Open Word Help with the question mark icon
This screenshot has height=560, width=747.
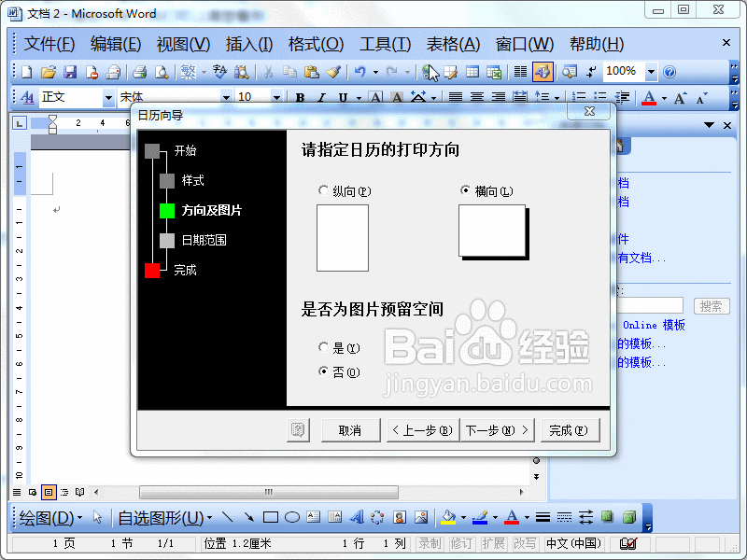[x=669, y=72]
